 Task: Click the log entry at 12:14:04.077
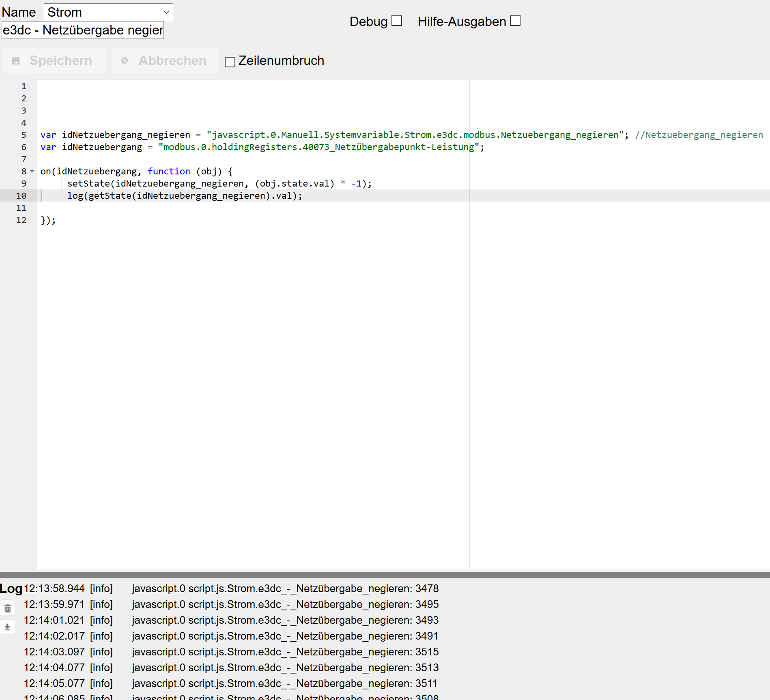231,668
